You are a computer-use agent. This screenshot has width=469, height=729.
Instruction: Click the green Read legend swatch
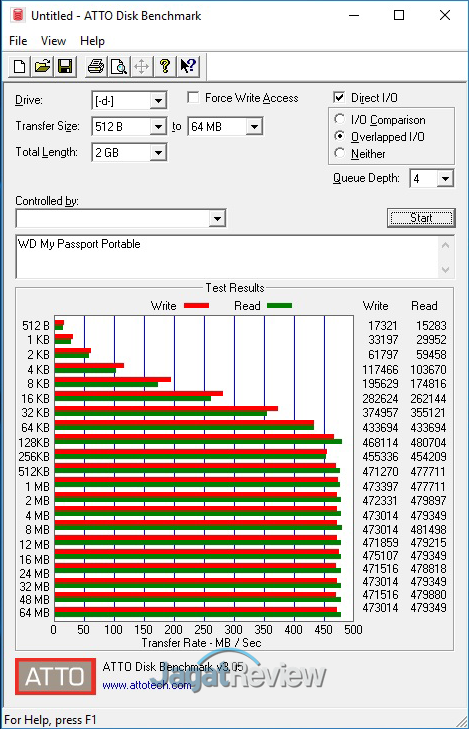pos(279,306)
